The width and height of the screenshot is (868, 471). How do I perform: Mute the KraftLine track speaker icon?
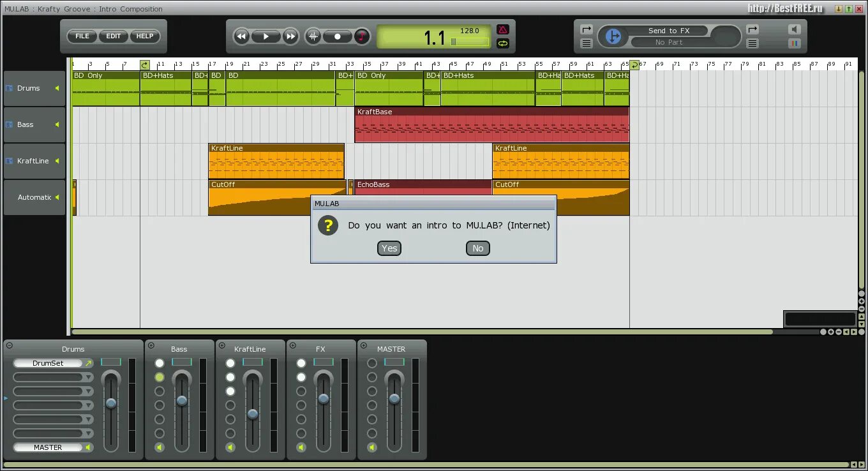click(x=57, y=161)
